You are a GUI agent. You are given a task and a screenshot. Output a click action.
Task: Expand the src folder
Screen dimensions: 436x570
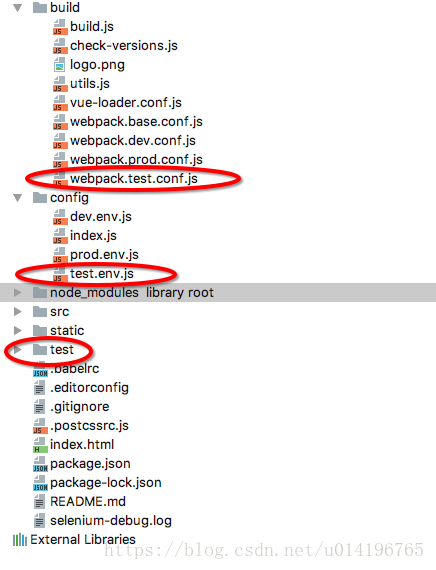pos(17,312)
